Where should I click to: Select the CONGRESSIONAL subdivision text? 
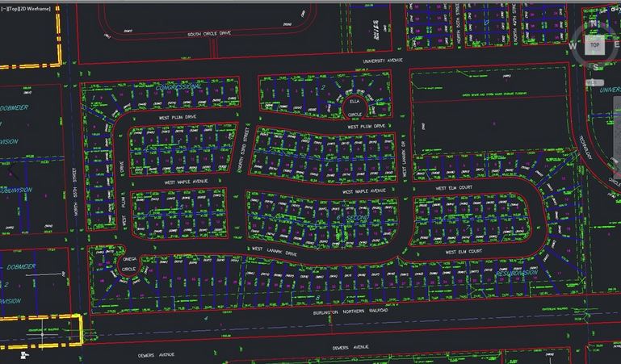click(x=177, y=86)
